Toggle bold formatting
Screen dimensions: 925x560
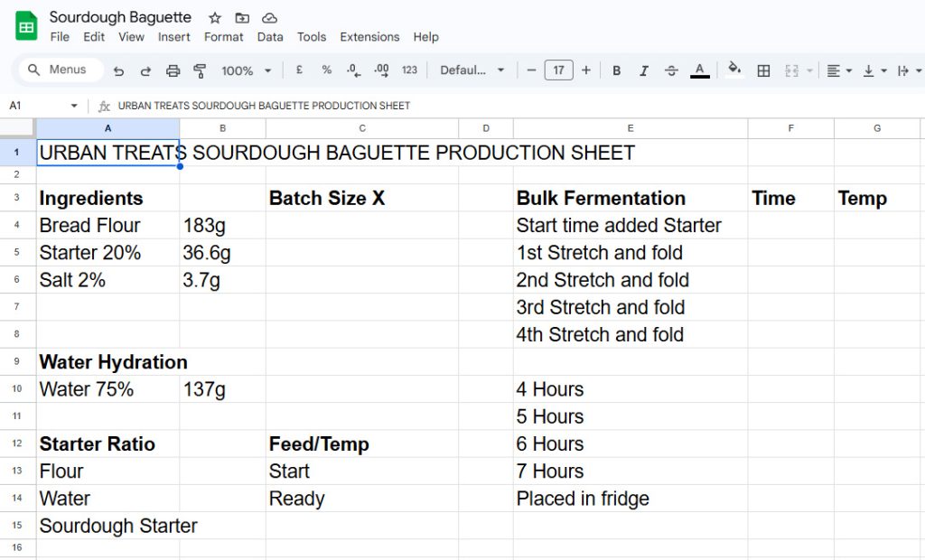click(x=617, y=70)
